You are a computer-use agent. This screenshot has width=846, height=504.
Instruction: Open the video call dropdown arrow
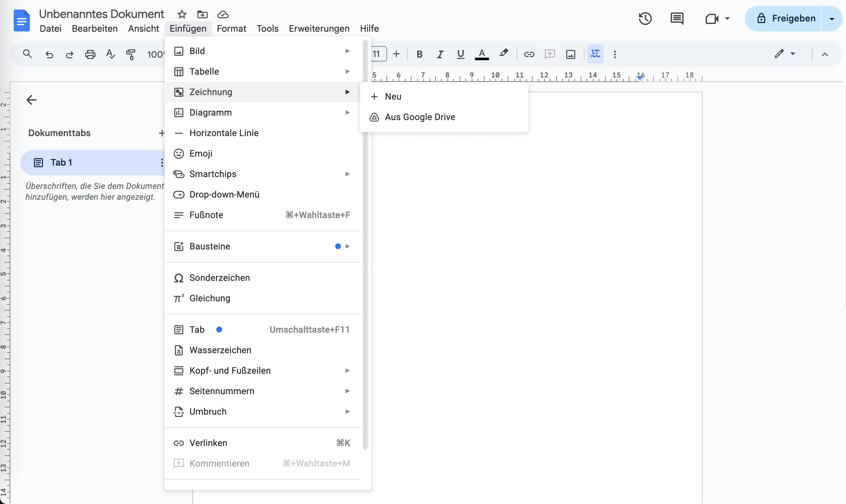[727, 18]
